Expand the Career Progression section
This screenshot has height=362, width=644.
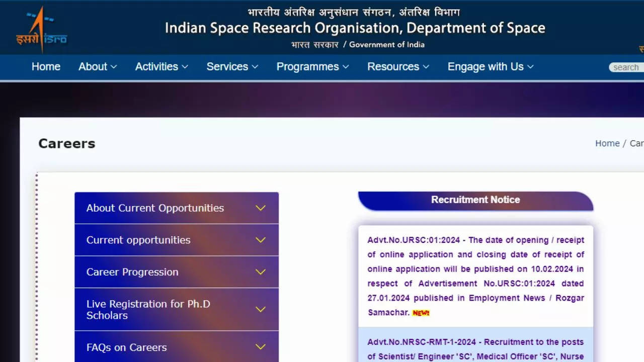[177, 272]
